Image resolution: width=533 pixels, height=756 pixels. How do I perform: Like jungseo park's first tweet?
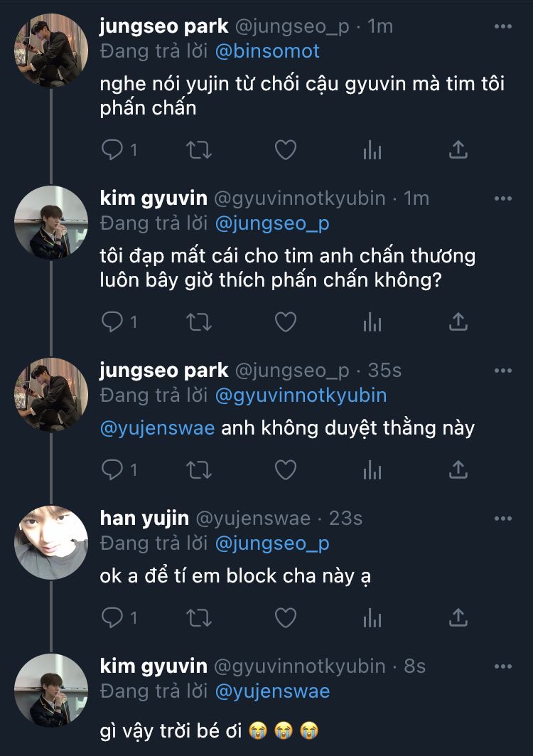click(285, 149)
